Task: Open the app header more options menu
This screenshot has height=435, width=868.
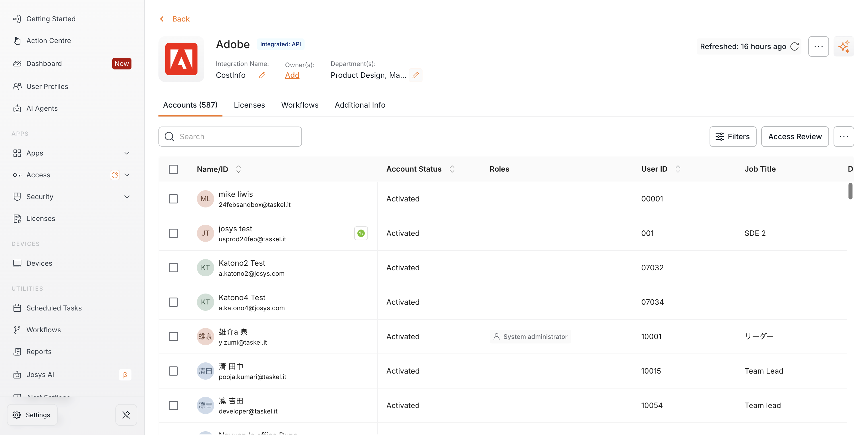Action: pos(818,46)
